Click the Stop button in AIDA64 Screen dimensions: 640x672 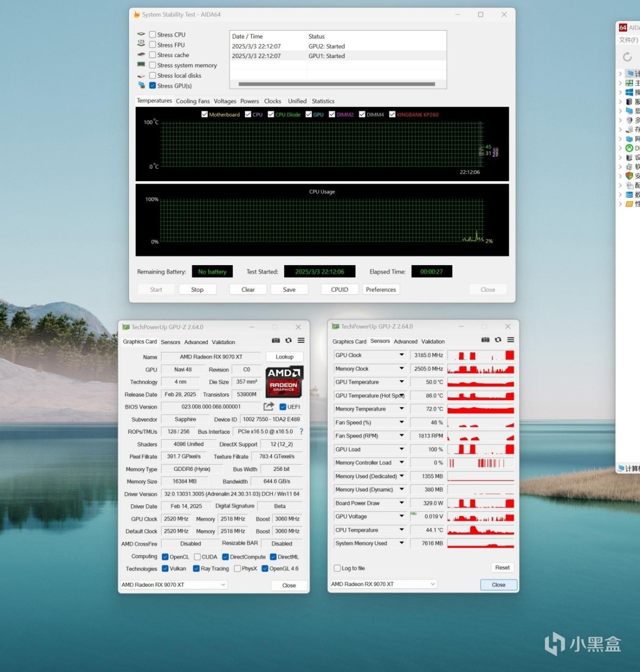[x=197, y=289]
